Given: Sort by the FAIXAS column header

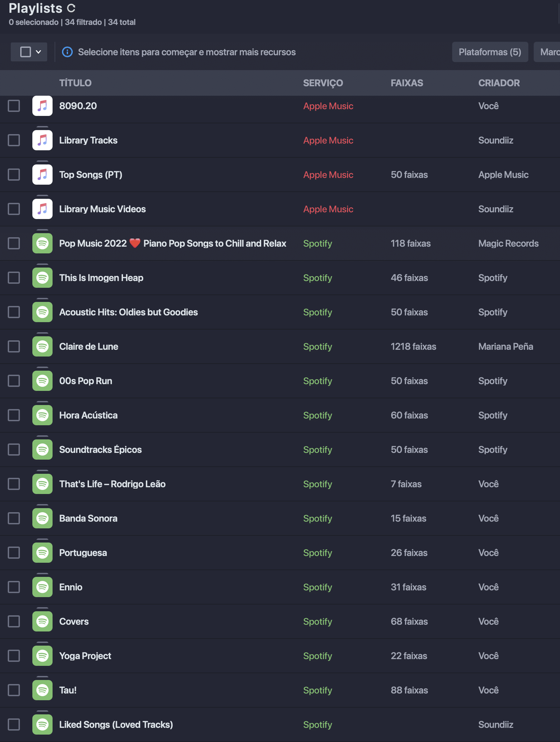Looking at the screenshot, I should 407,83.
